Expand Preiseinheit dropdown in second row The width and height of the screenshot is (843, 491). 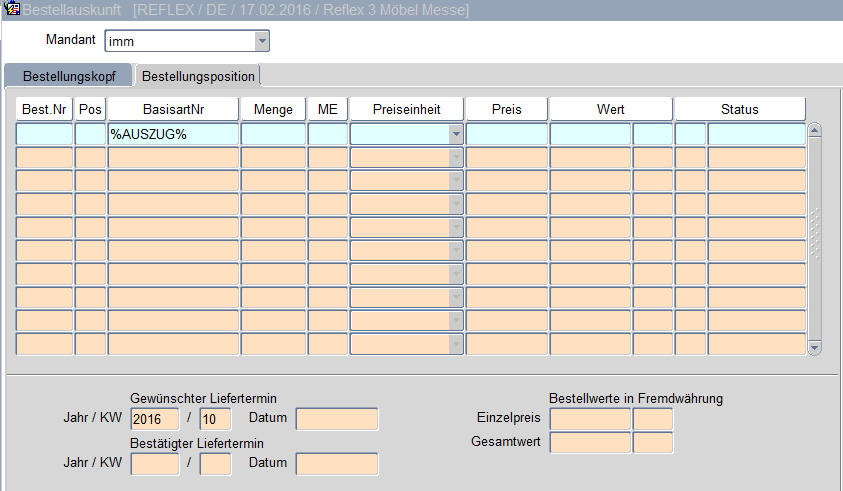456,158
